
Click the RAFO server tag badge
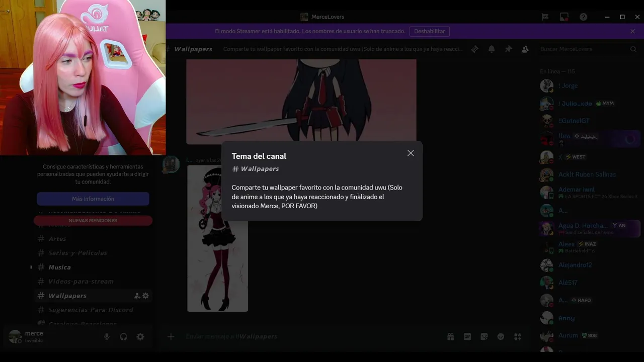pyautogui.click(x=581, y=300)
